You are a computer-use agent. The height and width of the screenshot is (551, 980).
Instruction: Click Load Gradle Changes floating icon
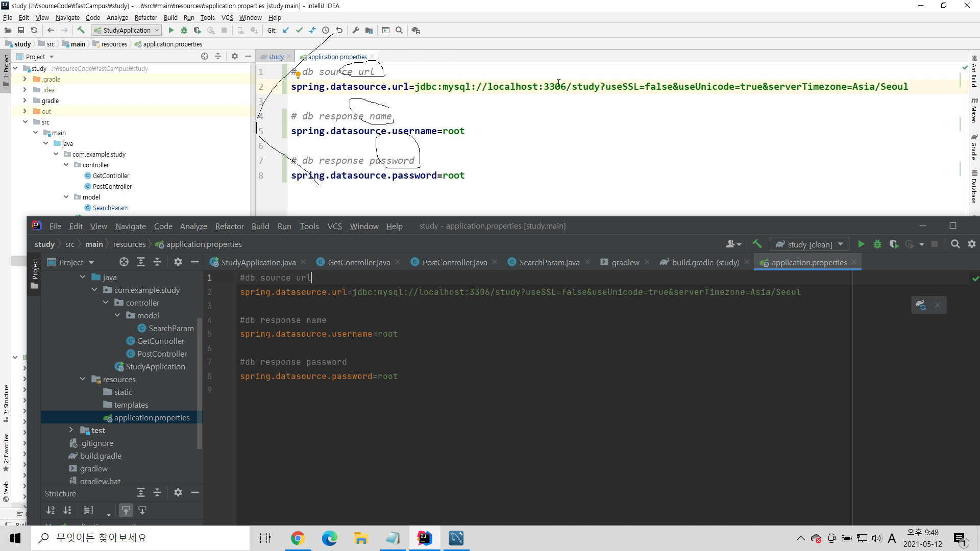coord(921,305)
